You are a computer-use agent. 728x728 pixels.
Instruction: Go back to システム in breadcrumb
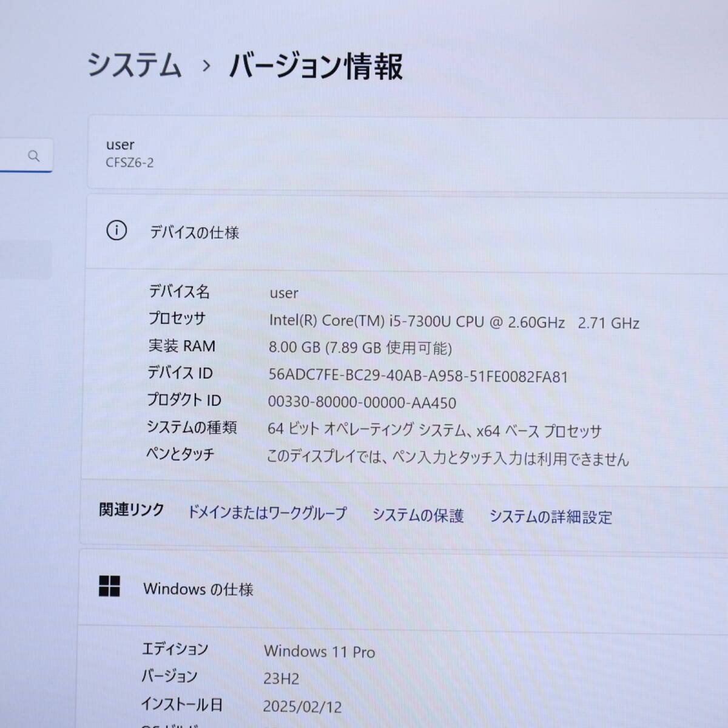pos(134,64)
